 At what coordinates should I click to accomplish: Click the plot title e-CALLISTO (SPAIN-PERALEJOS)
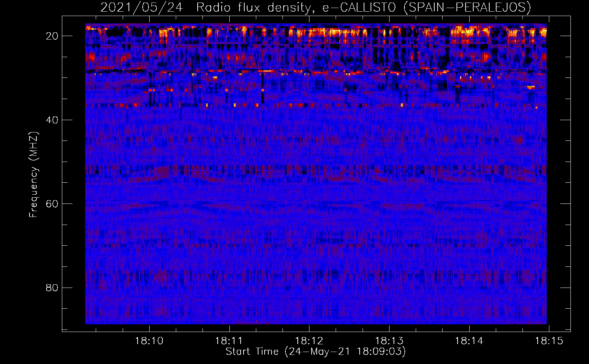427,7
